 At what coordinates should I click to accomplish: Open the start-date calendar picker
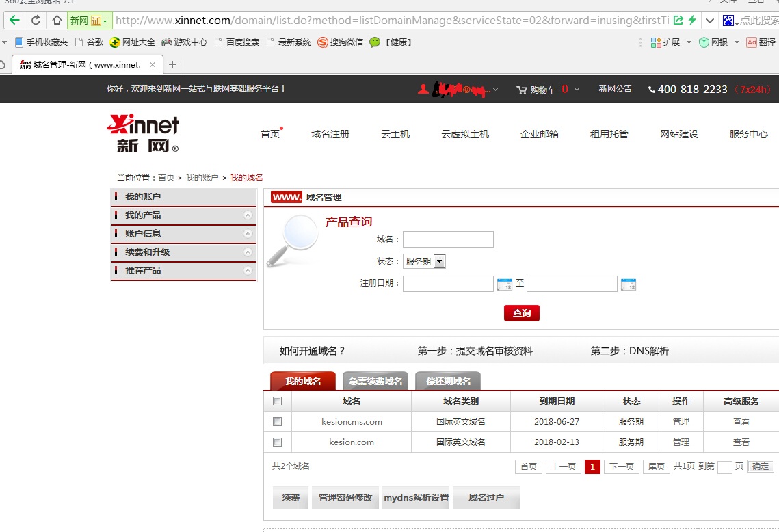click(x=504, y=284)
